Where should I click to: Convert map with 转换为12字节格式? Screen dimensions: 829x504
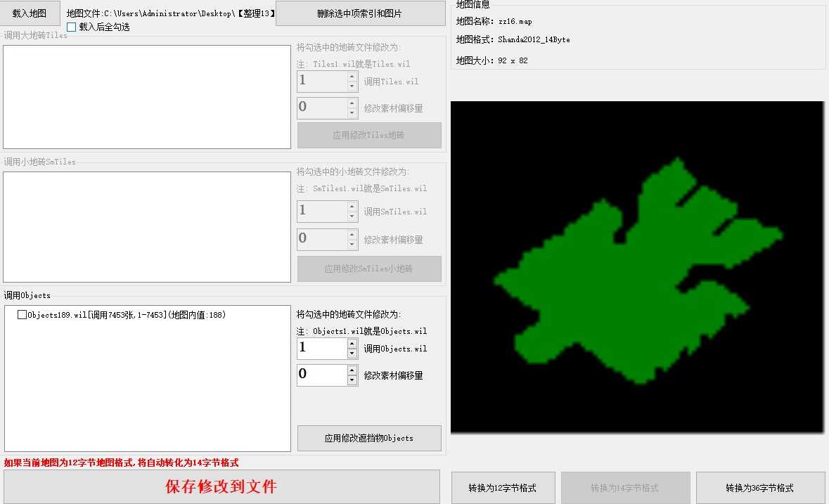(503, 488)
